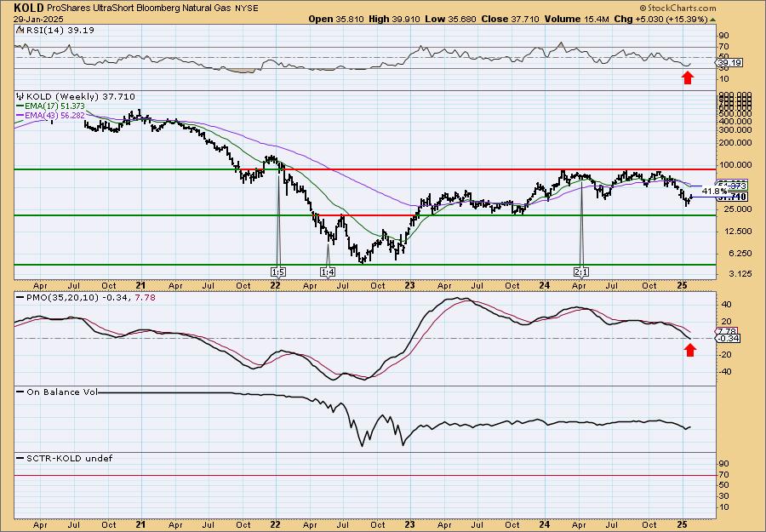The height and width of the screenshot is (532, 766).
Task: Click the RSI area-chart icon beside RSI(14)
Action: click(x=20, y=30)
